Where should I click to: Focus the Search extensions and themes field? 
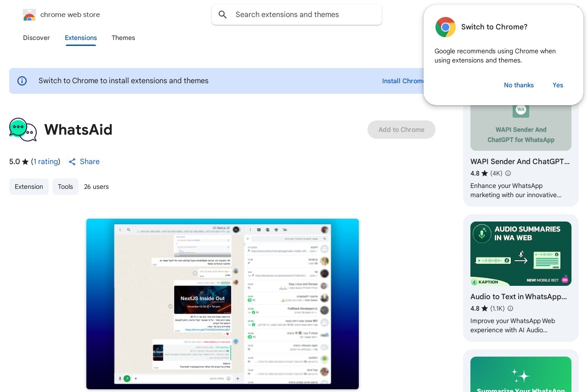[x=297, y=15]
